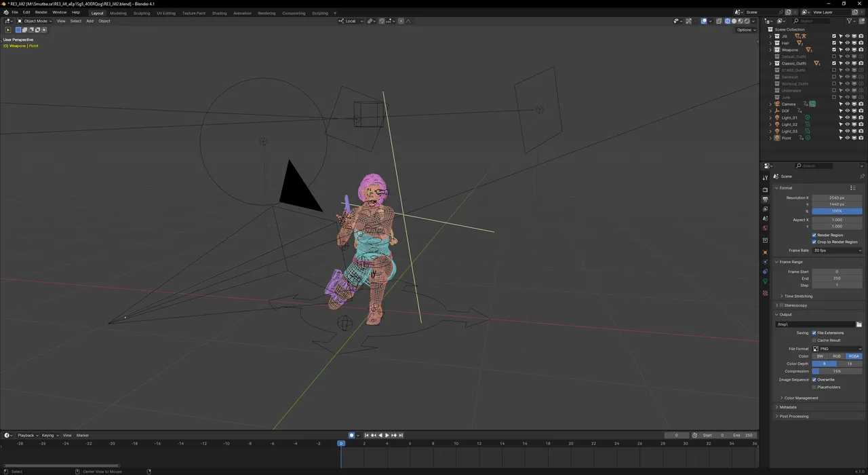Select solid viewport shading
Viewport: 868px width, 475px height.
734,21
